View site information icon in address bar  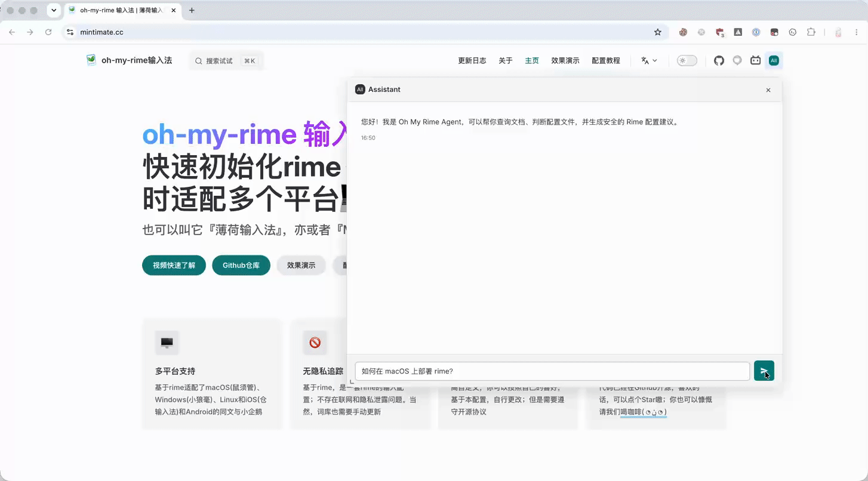[x=70, y=32]
